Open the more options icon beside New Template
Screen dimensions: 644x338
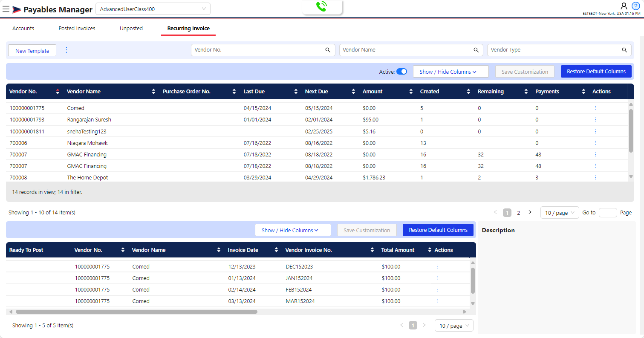[x=66, y=50]
